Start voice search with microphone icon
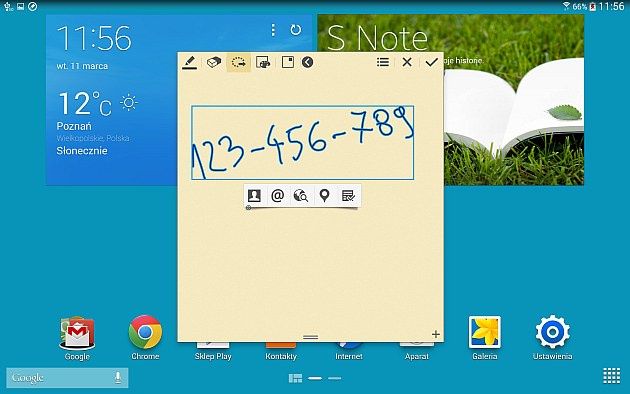 point(117,378)
